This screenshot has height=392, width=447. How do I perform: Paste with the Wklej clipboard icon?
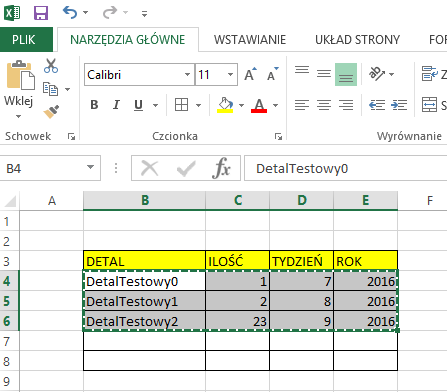20,75
